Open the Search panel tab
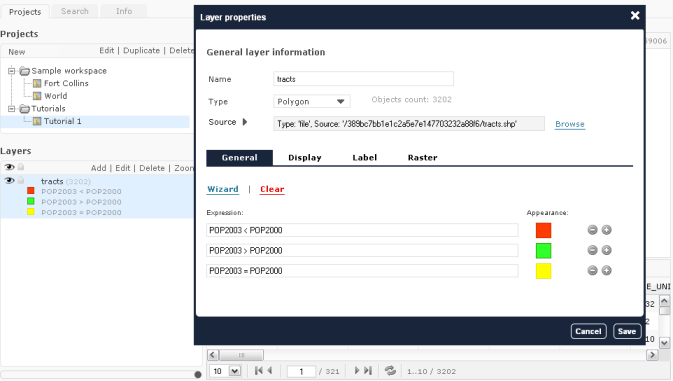The height and width of the screenshot is (381, 673). click(75, 11)
